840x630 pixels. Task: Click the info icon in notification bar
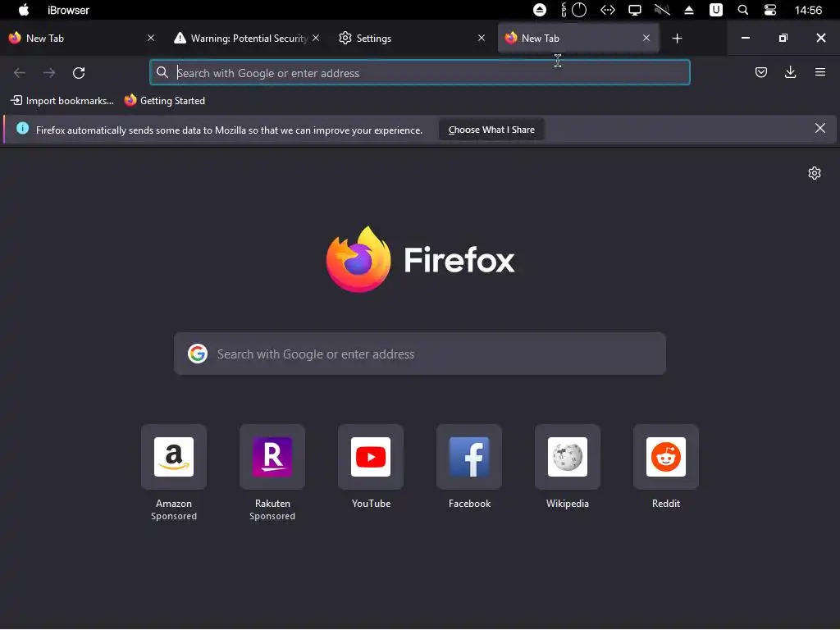tap(22, 129)
